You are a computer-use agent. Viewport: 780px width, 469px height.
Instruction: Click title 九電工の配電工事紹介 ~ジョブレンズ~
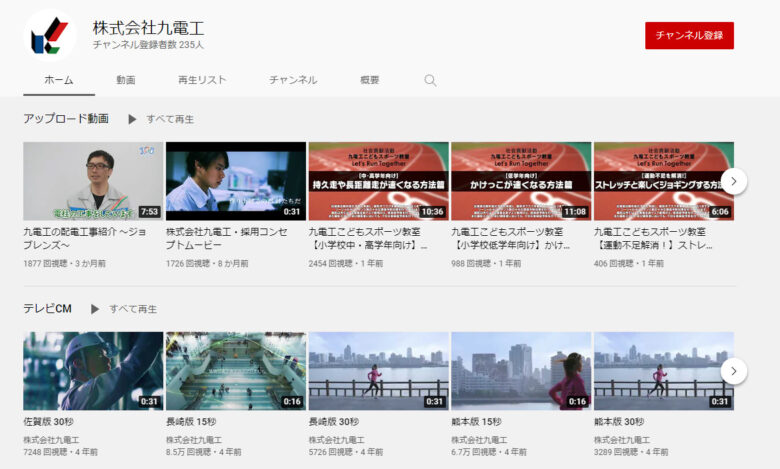(x=85, y=238)
